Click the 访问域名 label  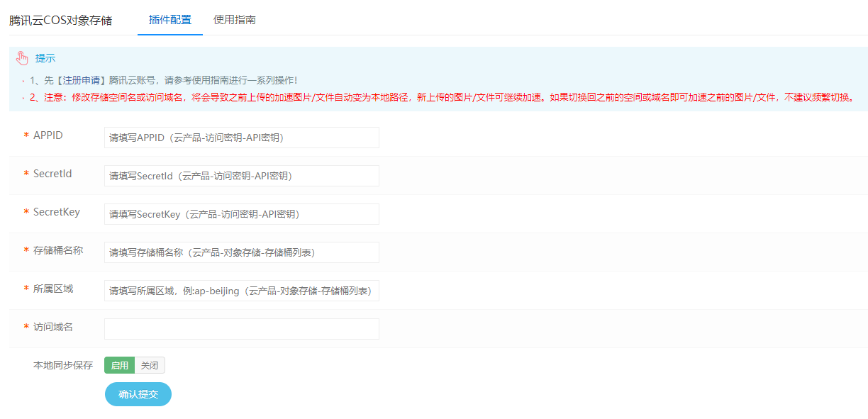pos(53,327)
